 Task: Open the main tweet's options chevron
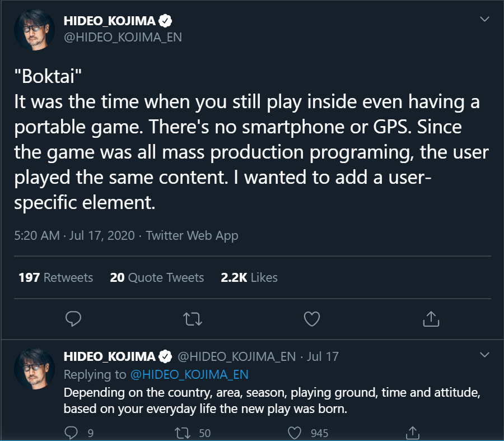(x=485, y=19)
